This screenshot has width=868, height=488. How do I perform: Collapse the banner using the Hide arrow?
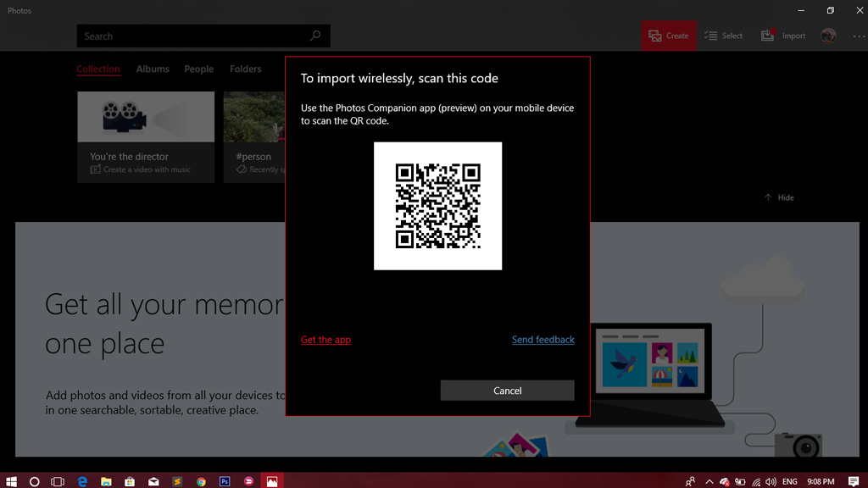tap(779, 197)
